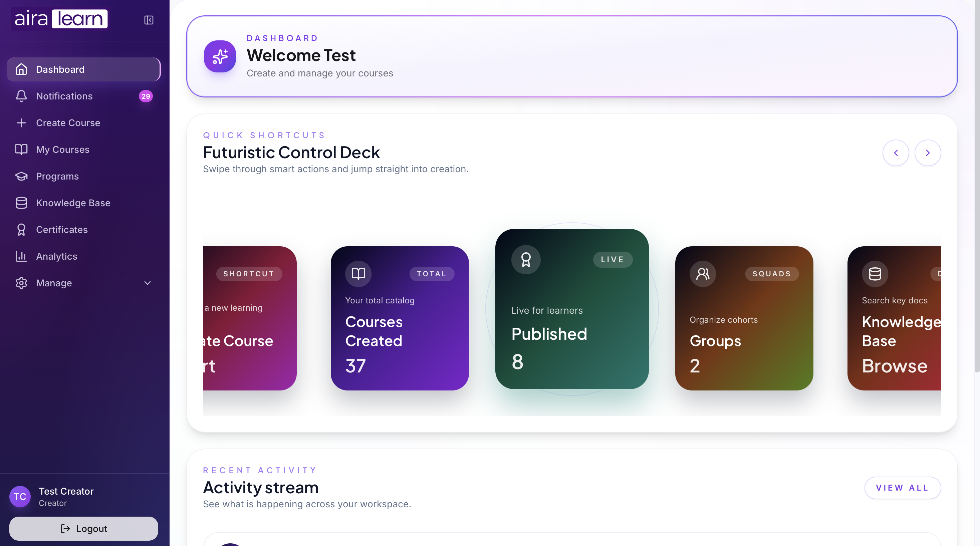Go to next shortcut with right arrow
This screenshot has height=546, width=980.
point(928,153)
